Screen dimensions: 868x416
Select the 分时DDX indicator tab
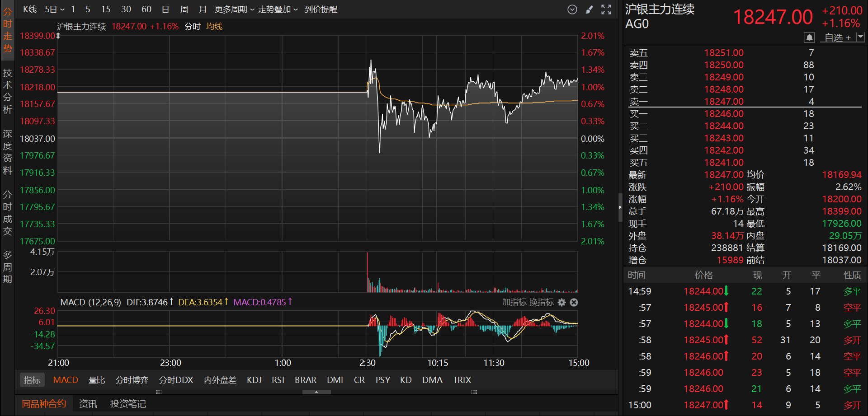click(x=176, y=380)
